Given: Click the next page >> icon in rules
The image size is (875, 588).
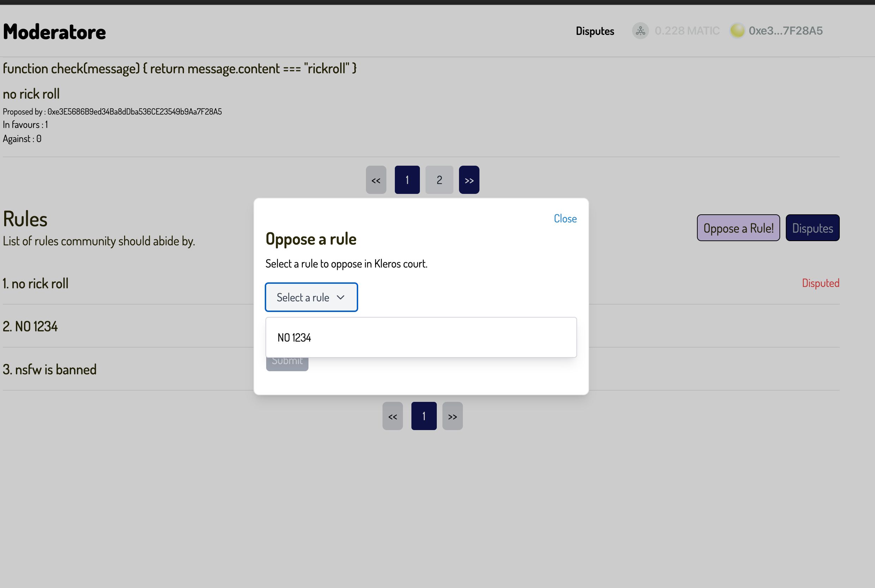Looking at the screenshot, I should (453, 415).
